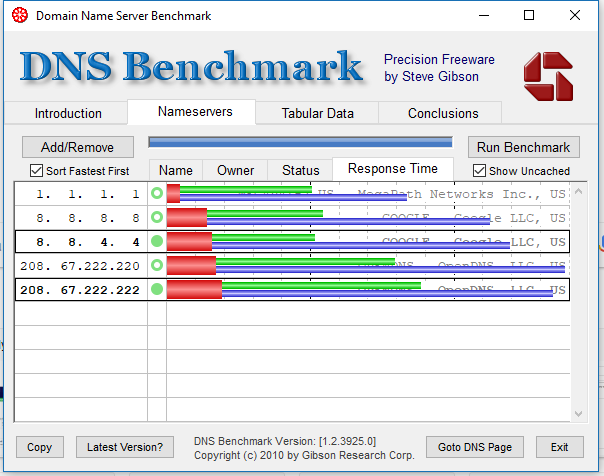Open the Introduction tab
The width and height of the screenshot is (604, 476).
click(68, 113)
